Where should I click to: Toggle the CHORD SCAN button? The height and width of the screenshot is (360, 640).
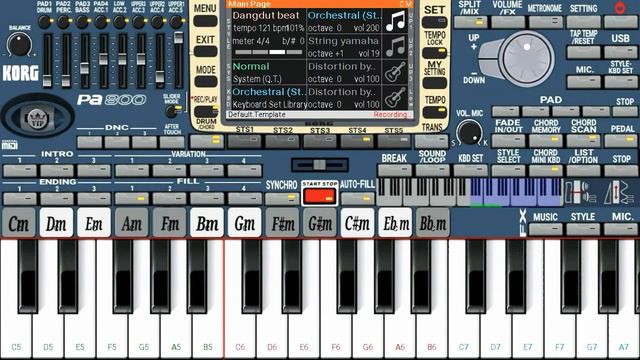(583, 141)
